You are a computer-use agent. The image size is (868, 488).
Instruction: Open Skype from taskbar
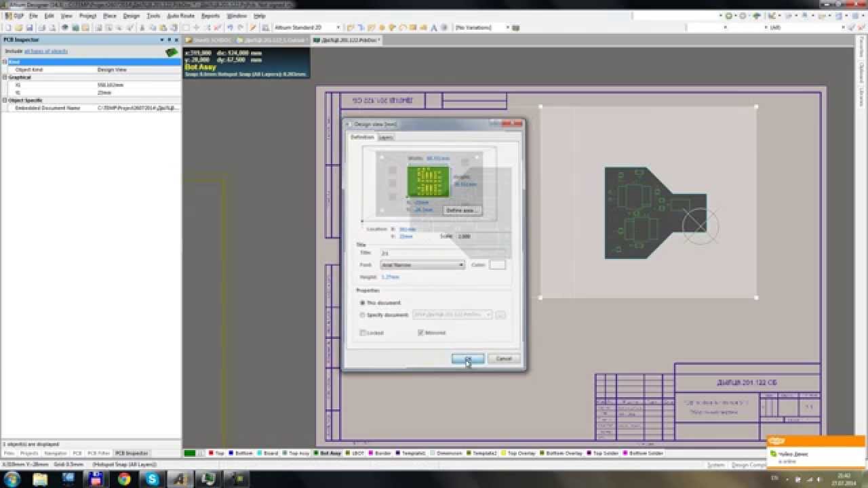pos(152,479)
